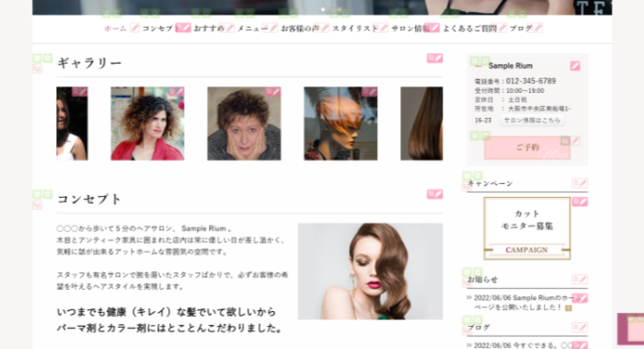
Task: Click the ホーム menu item
Action: tap(115, 29)
